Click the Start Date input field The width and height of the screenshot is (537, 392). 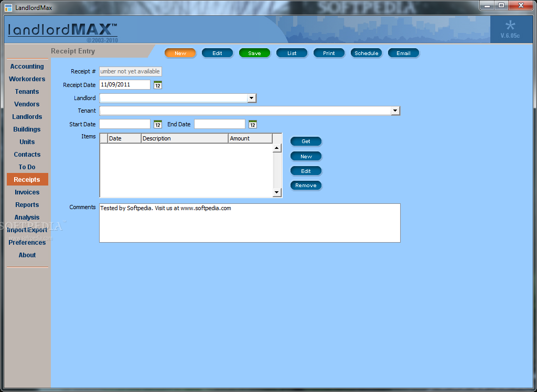(125, 124)
